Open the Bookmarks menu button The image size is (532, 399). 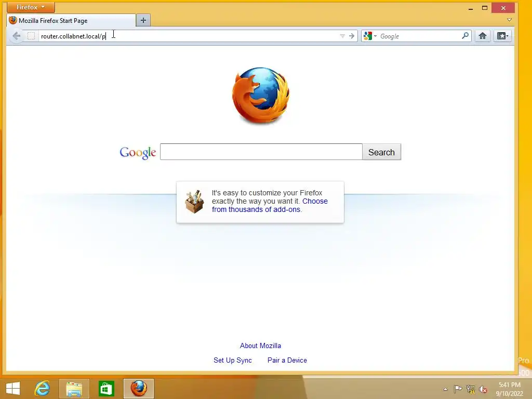point(502,36)
